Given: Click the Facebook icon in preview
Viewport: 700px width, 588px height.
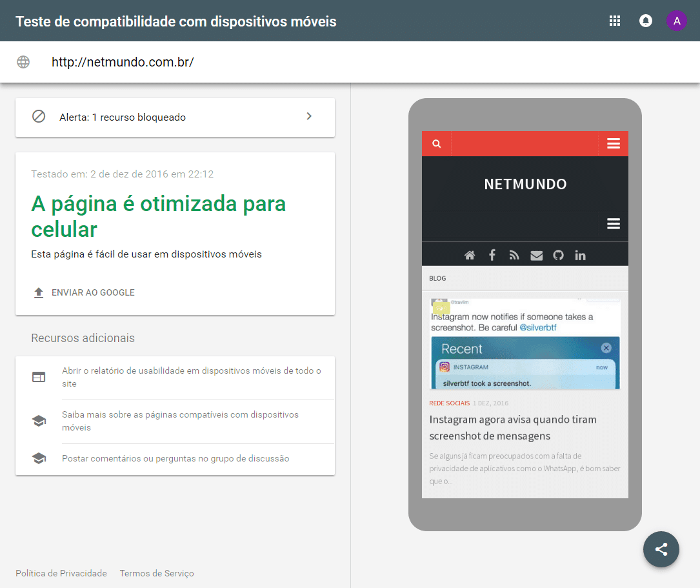Looking at the screenshot, I should coord(492,256).
